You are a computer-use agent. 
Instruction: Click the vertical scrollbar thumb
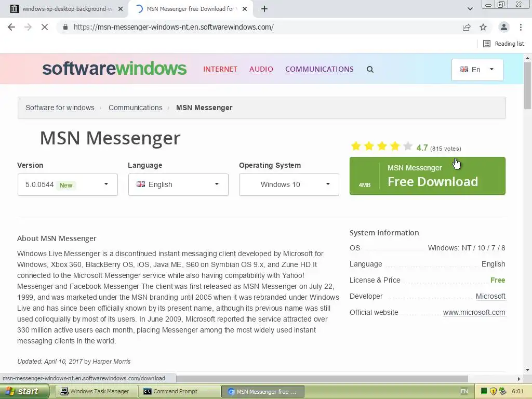(x=528, y=86)
